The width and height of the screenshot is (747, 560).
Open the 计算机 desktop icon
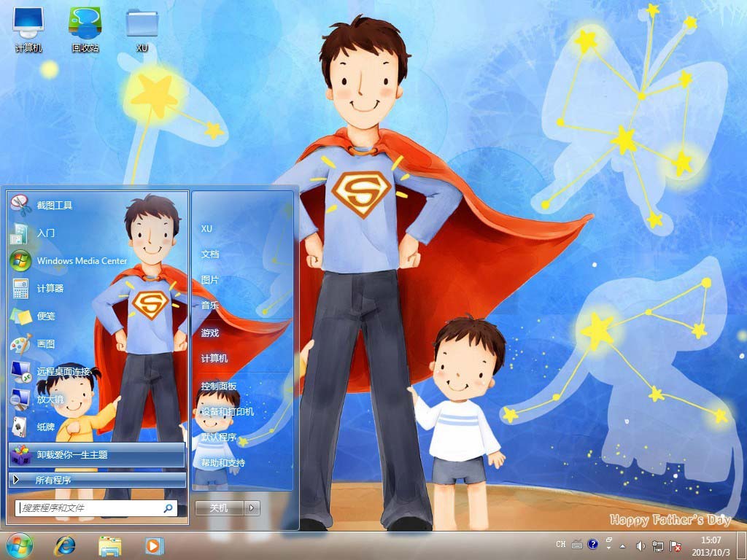(28, 28)
